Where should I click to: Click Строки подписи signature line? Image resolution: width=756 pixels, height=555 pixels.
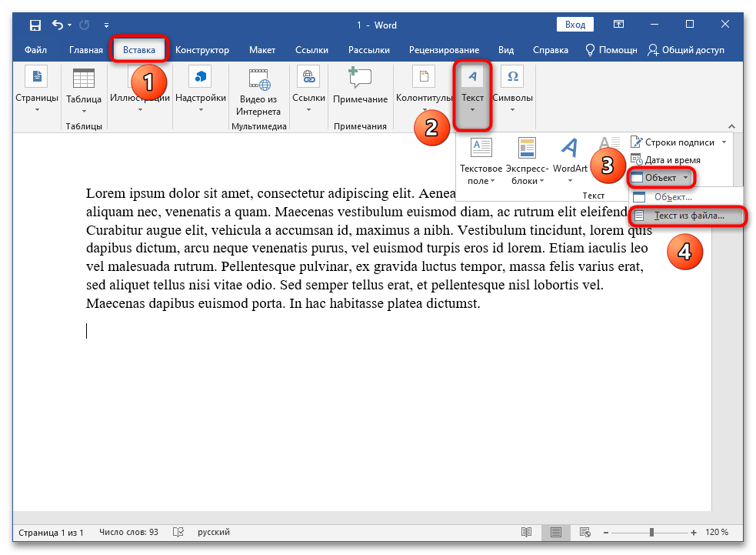(x=672, y=142)
